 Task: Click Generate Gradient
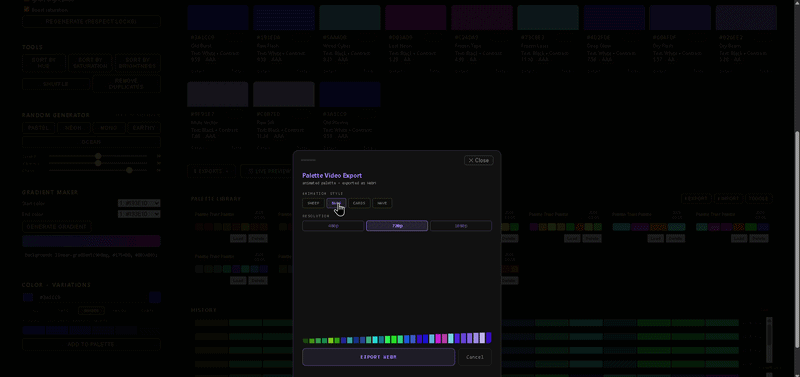coord(57,227)
